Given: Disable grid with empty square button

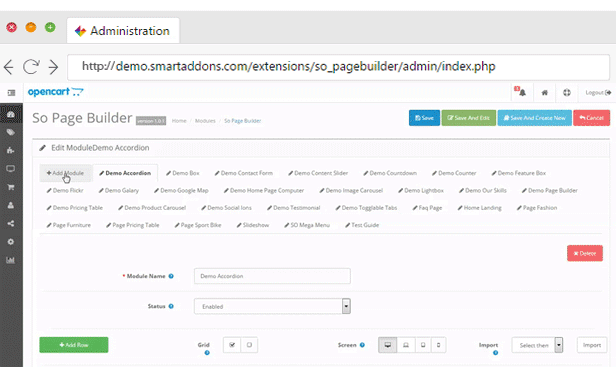Looking at the screenshot, I should tap(249, 345).
